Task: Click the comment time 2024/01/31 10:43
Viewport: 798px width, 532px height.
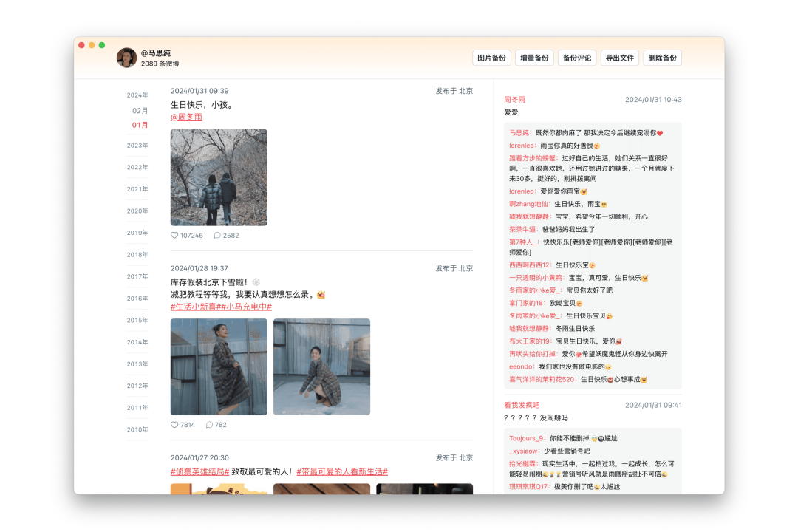Action: click(653, 100)
